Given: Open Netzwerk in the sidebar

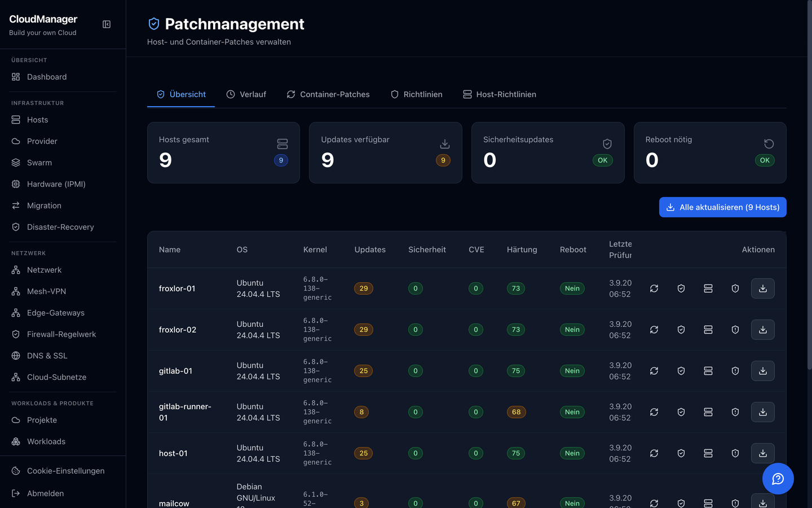Looking at the screenshot, I should 63,270.
